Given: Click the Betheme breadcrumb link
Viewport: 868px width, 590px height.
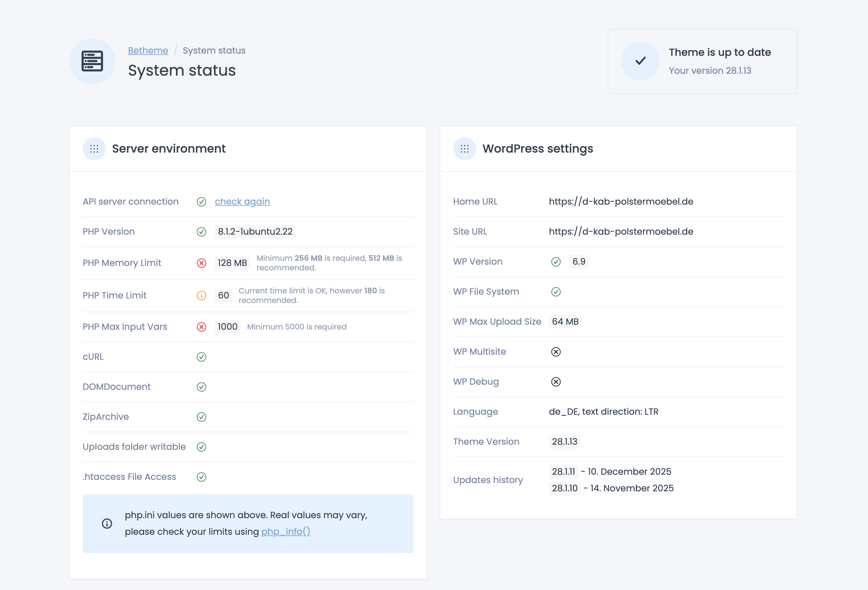Looking at the screenshot, I should pyautogui.click(x=148, y=50).
